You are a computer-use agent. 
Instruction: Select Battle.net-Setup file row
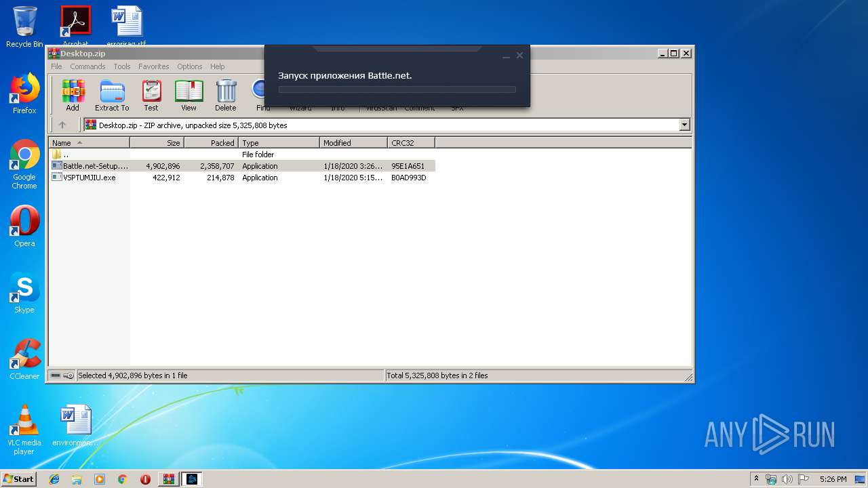tap(242, 166)
